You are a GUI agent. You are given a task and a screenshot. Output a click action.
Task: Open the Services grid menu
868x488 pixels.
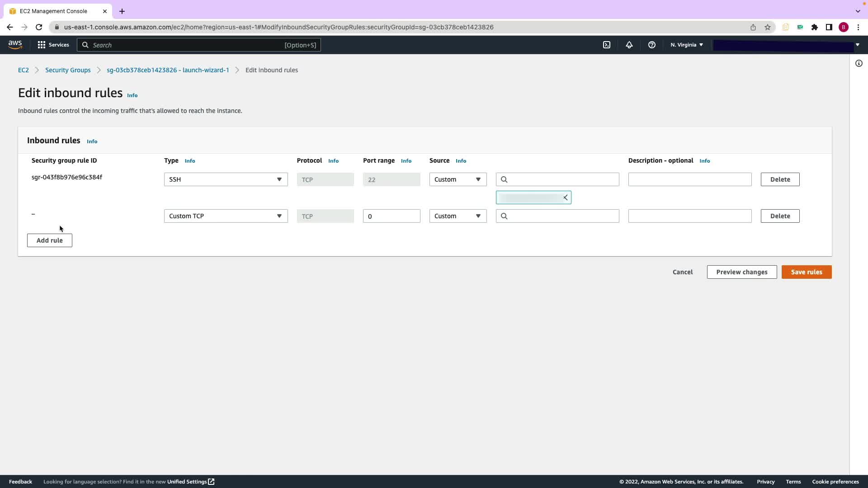[53, 45]
